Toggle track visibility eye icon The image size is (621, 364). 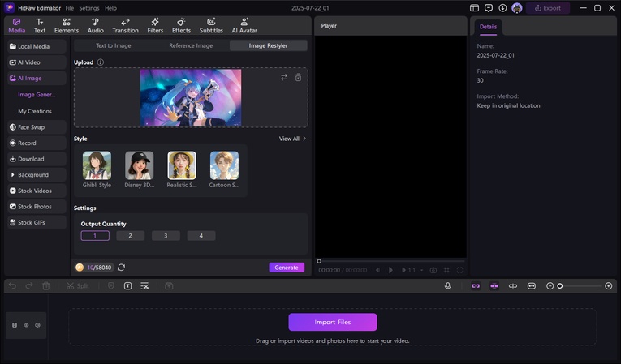[26, 325]
